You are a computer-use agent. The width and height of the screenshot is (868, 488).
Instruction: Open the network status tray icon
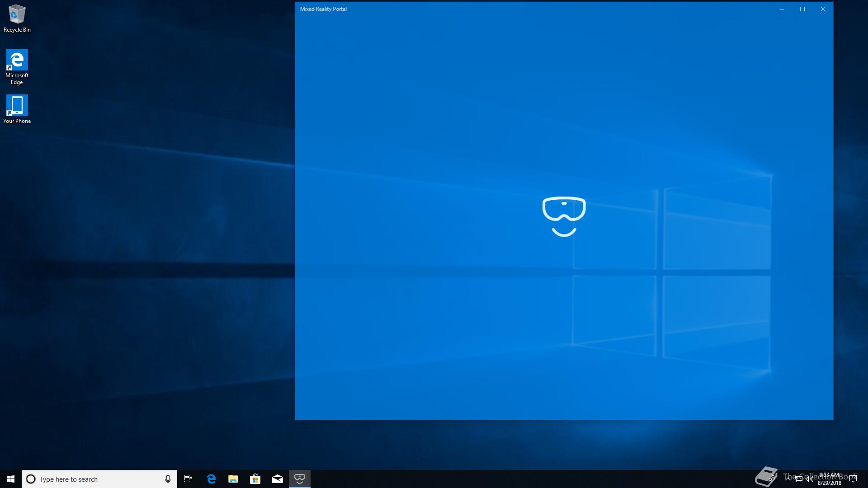799,479
